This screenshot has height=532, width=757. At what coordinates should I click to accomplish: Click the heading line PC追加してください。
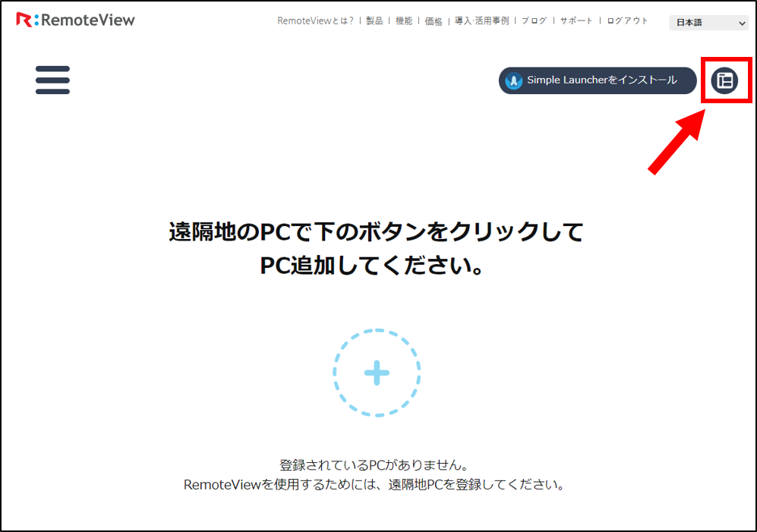(x=372, y=266)
